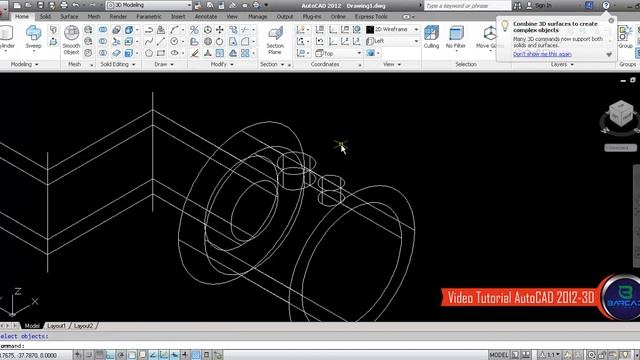Image resolution: width=640 pixels, height=360 pixels.
Task: Click the 3D Move gizmo tool
Action: (207, 30)
